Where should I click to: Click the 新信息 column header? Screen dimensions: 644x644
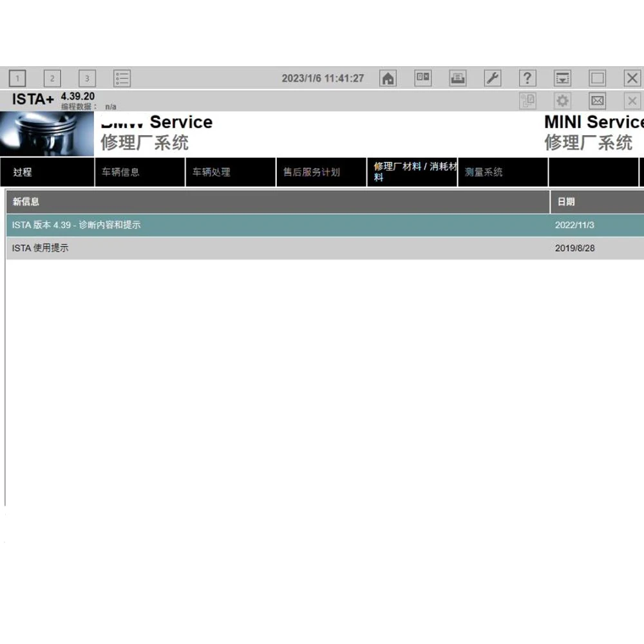click(x=278, y=202)
